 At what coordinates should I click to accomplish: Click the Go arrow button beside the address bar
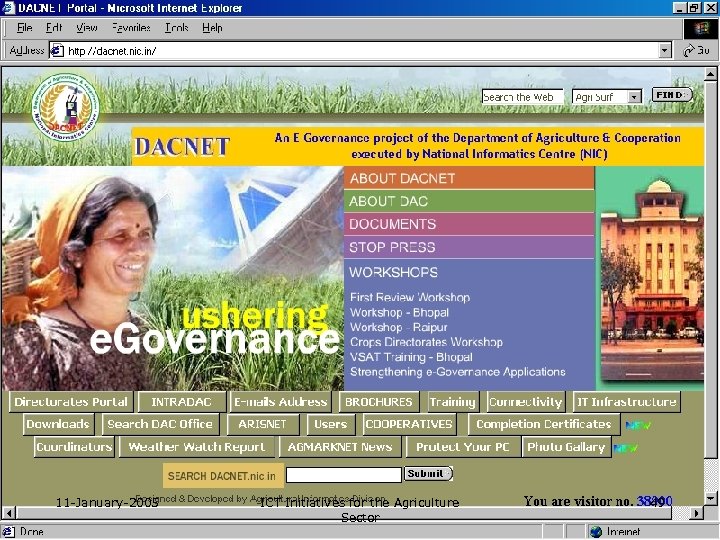tap(697, 50)
